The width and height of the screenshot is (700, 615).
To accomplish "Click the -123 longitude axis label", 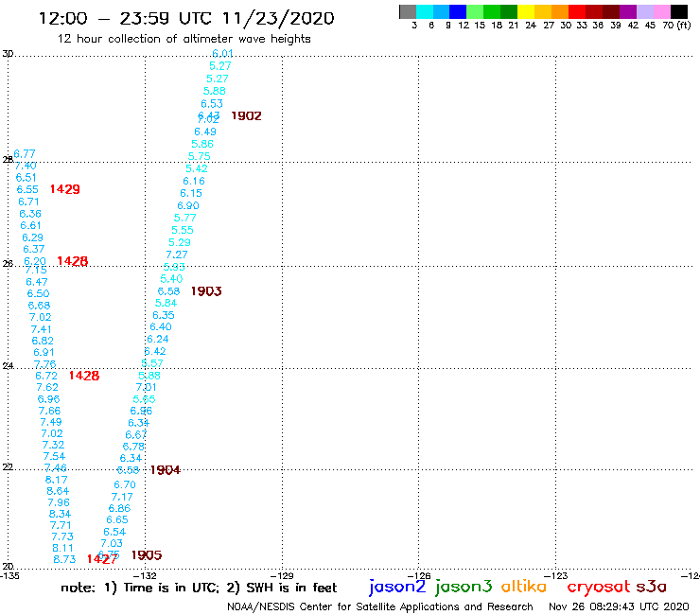I will pyautogui.click(x=556, y=576).
